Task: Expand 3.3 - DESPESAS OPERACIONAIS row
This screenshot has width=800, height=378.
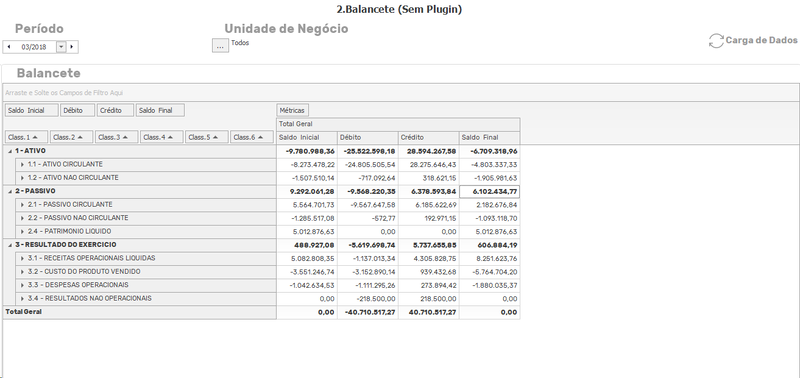Action: (22, 285)
